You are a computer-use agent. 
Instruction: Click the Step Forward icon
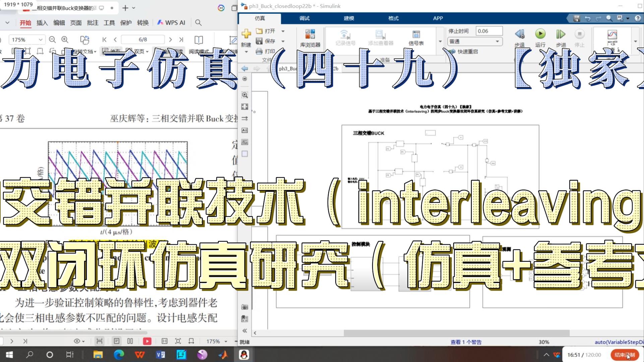click(561, 34)
